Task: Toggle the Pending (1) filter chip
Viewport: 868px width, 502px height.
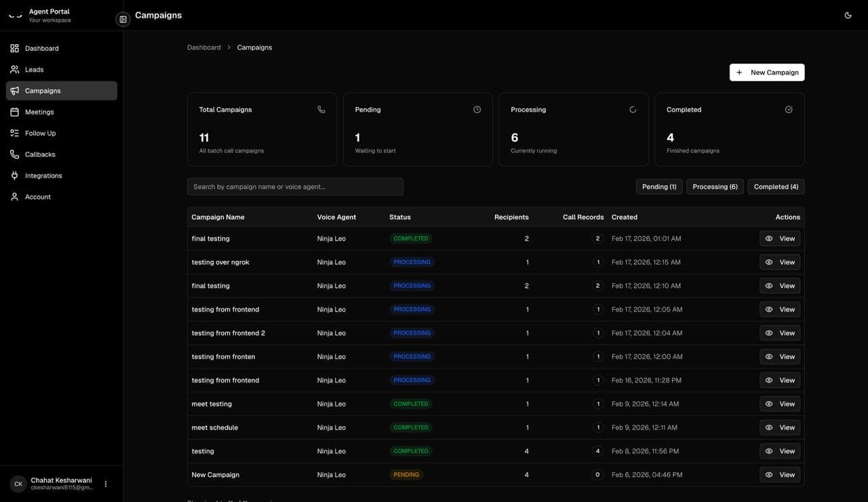Action: point(658,186)
